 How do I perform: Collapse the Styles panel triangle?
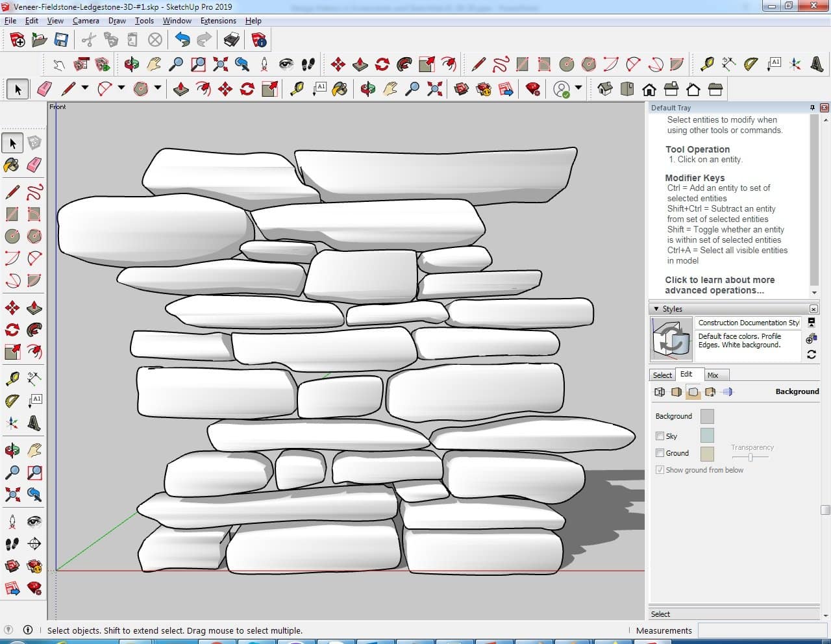[656, 309]
